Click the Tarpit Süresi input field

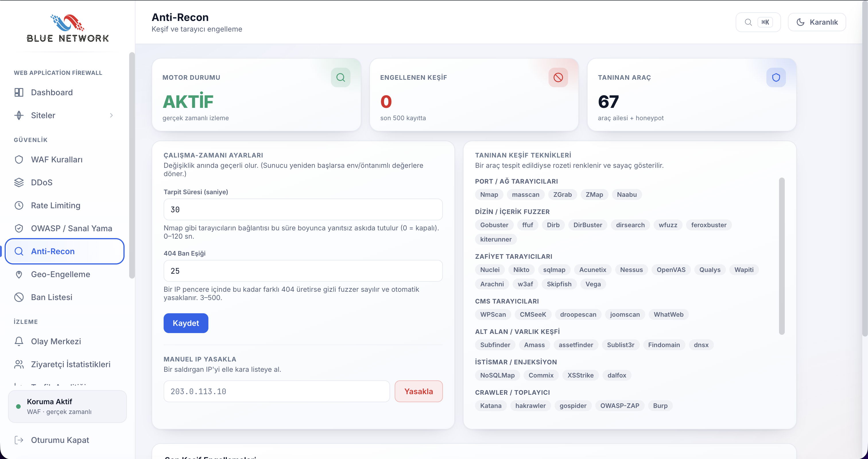(303, 209)
